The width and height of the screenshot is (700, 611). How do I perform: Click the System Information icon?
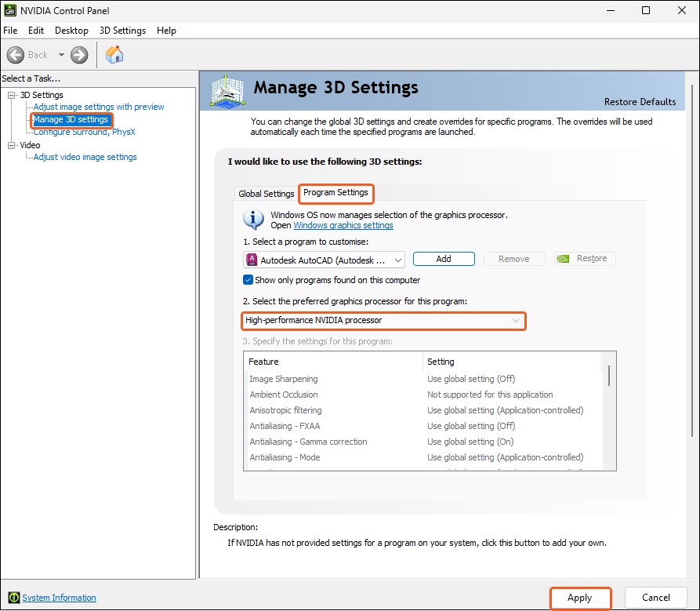click(x=14, y=598)
